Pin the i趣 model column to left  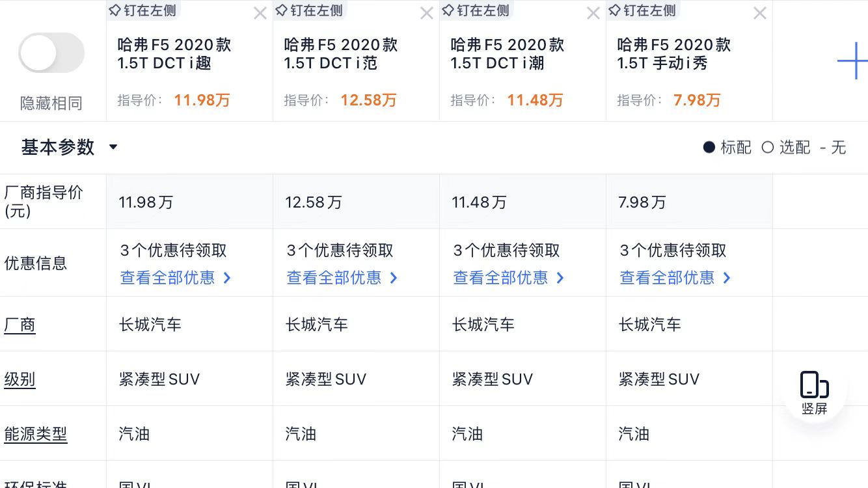pyautogui.click(x=143, y=10)
